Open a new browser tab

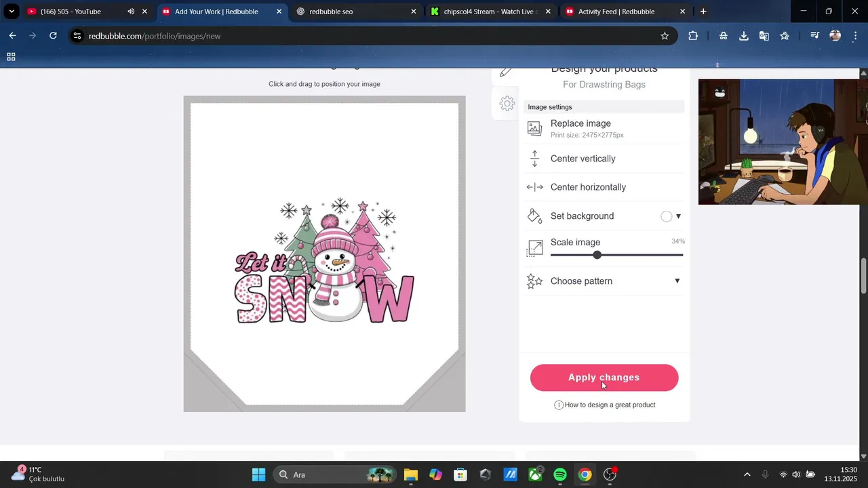pos(703,12)
